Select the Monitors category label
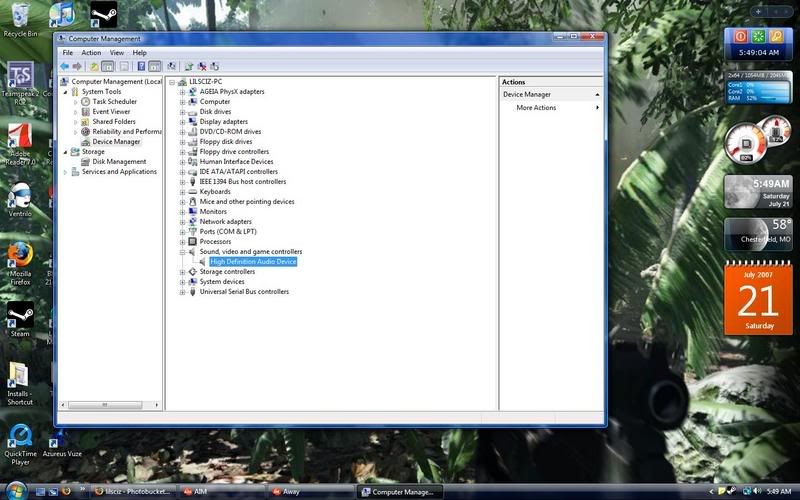The image size is (800, 500). (213, 211)
